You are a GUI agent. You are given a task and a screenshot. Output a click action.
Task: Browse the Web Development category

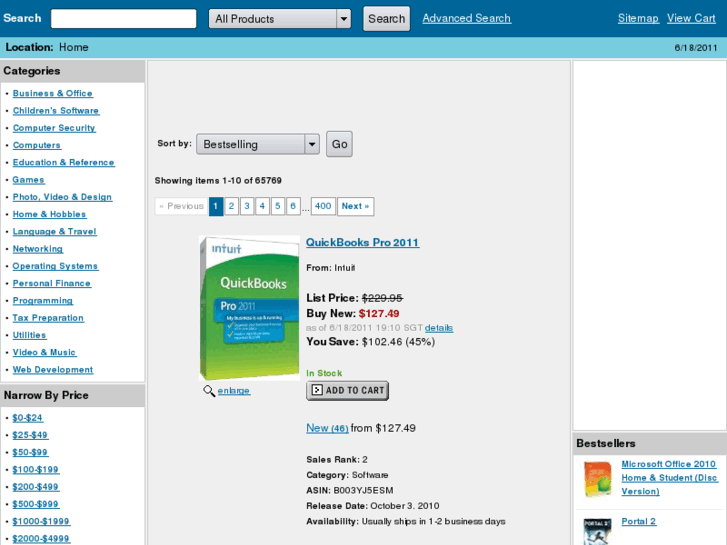(53, 369)
